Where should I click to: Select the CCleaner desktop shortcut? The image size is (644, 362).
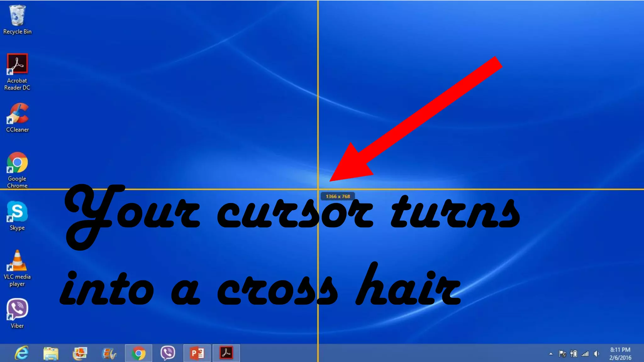click(x=17, y=118)
